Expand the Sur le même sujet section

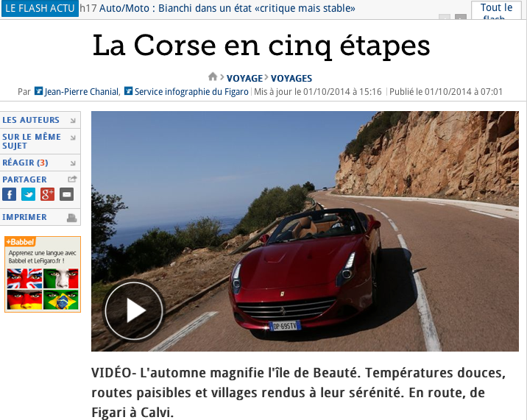pyautogui.click(x=40, y=141)
